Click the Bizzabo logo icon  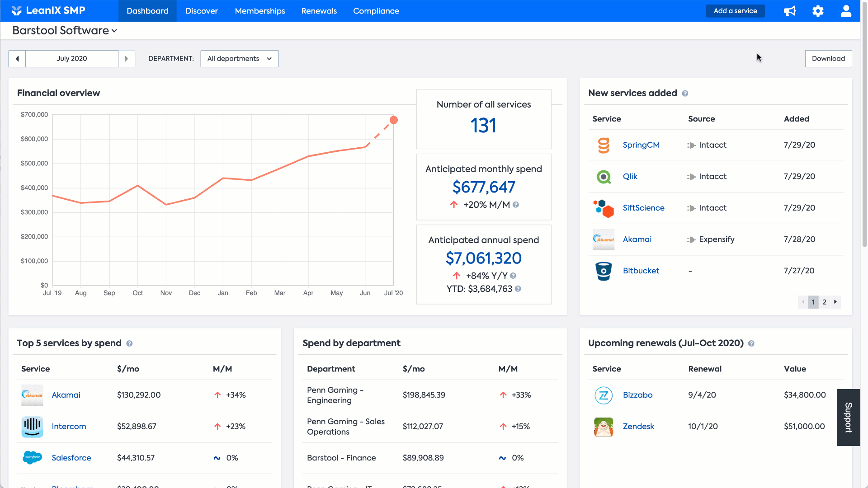coord(604,395)
